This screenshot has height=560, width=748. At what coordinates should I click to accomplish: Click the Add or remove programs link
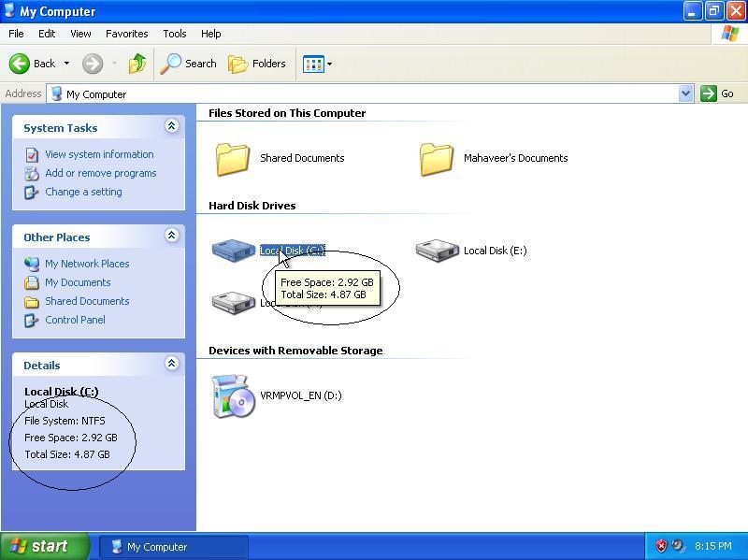[101, 173]
